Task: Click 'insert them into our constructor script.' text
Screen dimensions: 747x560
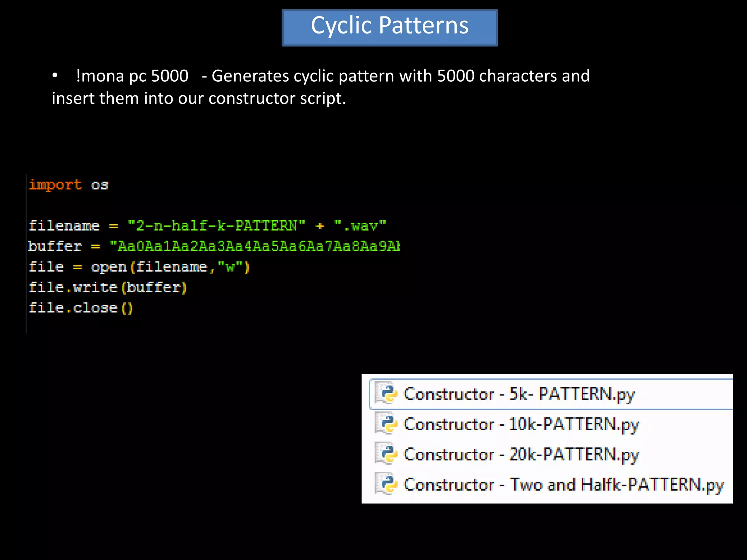Action: pos(199,98)
